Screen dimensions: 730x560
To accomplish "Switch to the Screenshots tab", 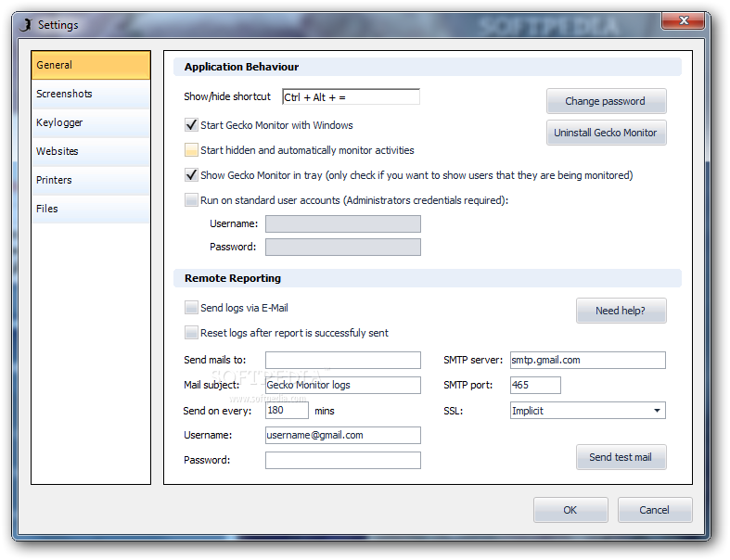I will click(x=91, y=94).
